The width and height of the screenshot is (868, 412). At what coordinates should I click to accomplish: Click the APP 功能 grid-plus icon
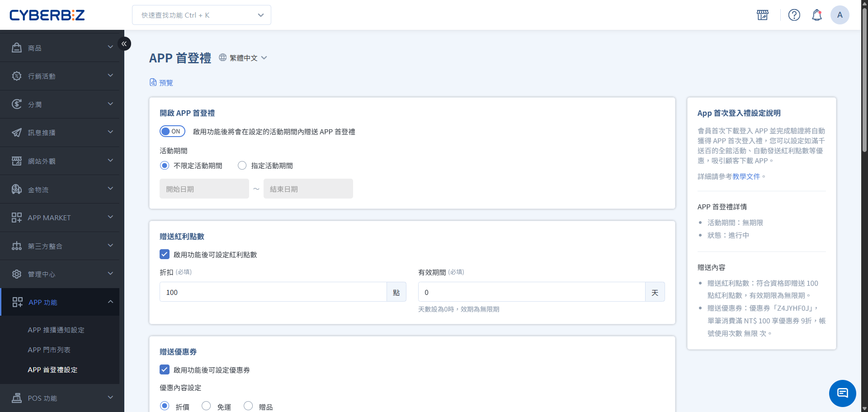click(x=18, y=302)
